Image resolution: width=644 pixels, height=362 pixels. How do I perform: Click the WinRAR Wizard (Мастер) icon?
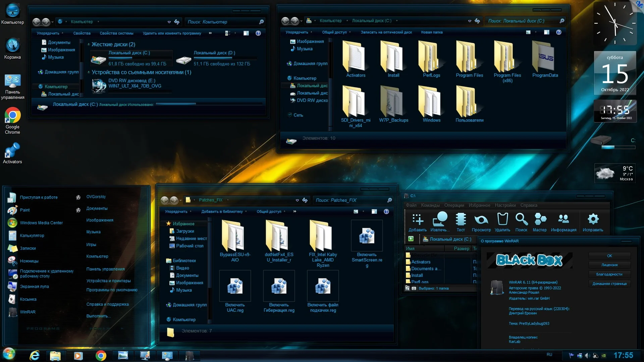tap(540, 220)
